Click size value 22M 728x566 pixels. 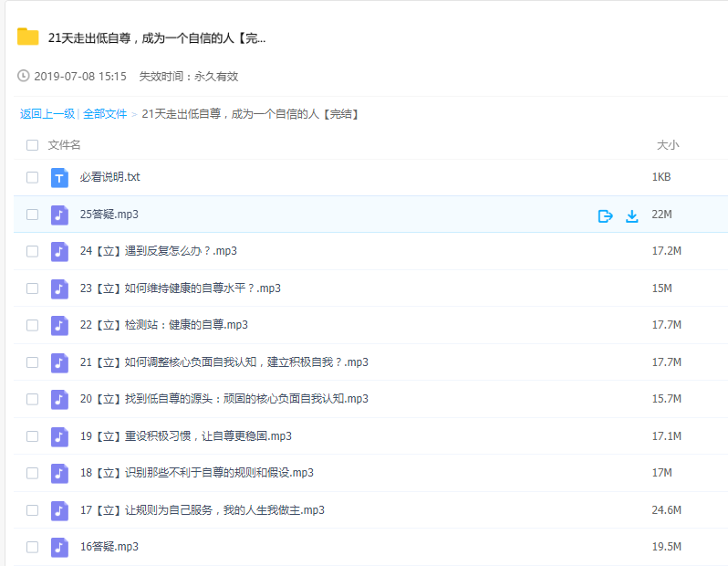tap(661, 215)
